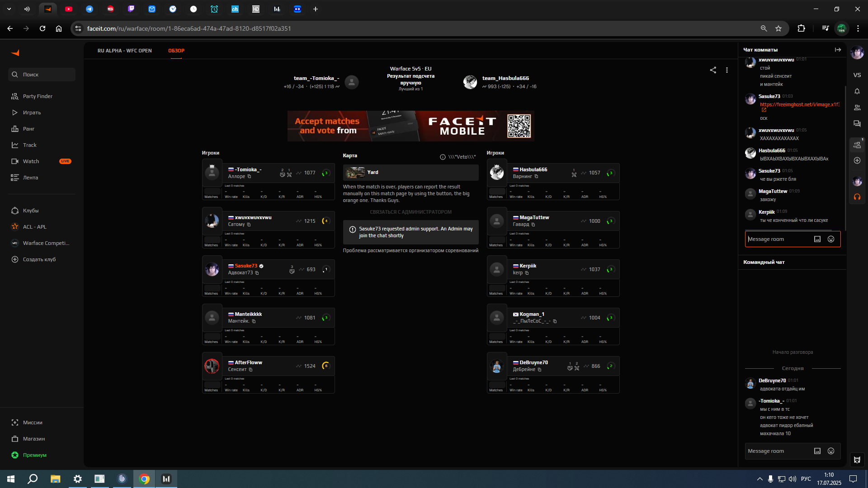Copy the Сенсеит in-game nickname
Image resolution: width=868 pixels, height=488 pixels.
pos(250,370)
